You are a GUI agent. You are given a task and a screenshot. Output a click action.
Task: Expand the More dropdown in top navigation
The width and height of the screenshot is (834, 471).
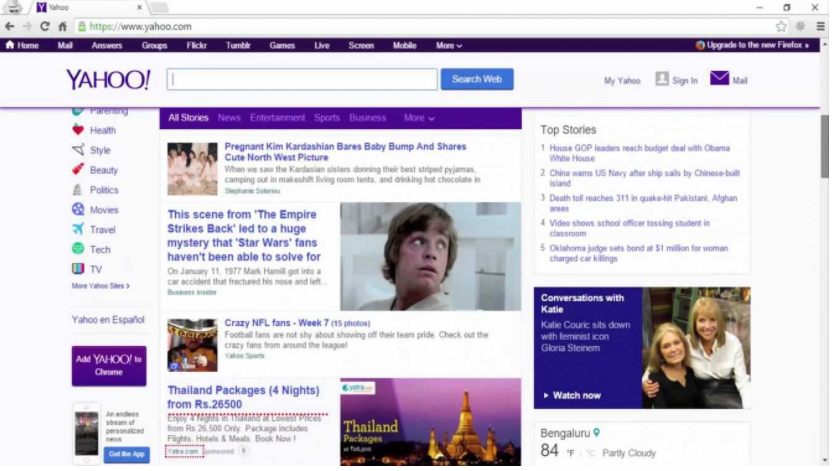tap(449, 46)
